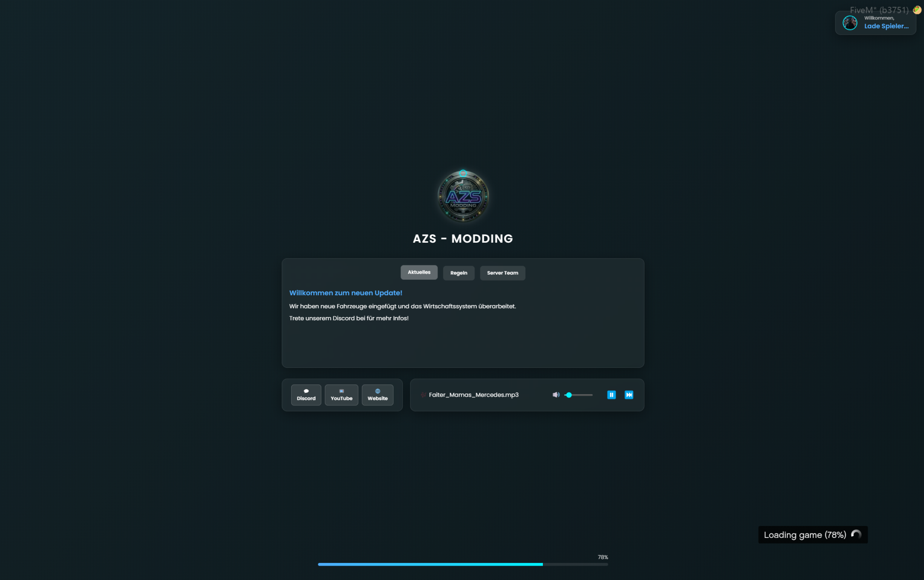Screen dimensions: 924x580
Task: Mute audio with the speaker icon
Action: click(556, 395)
